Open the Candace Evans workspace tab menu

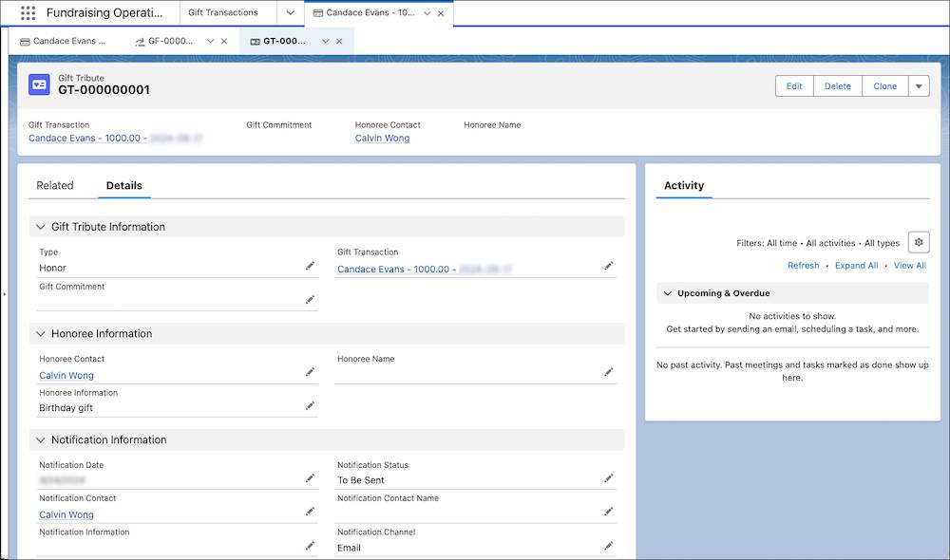(x=427, y=13)
